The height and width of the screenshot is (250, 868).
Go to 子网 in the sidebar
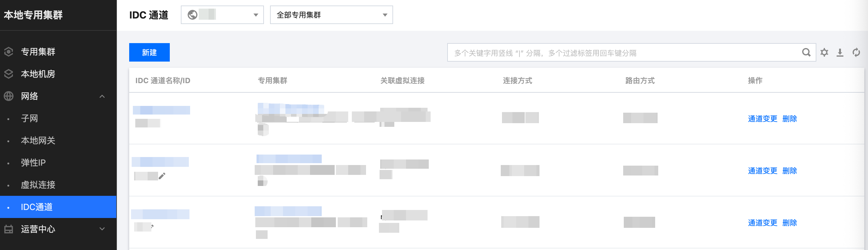click(x=30, y=119)
